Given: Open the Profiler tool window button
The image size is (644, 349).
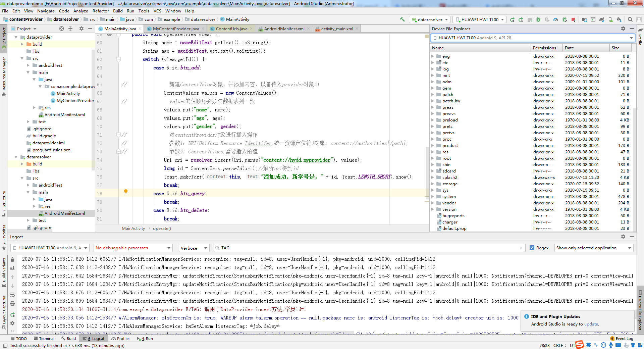Looking at the screenshot, I should coord(121,339).
